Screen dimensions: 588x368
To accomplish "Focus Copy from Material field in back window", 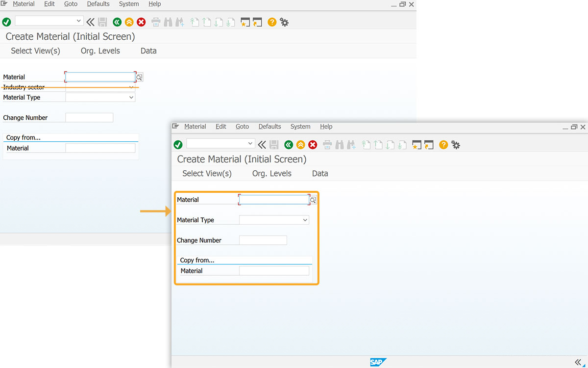I will (100, 148).
